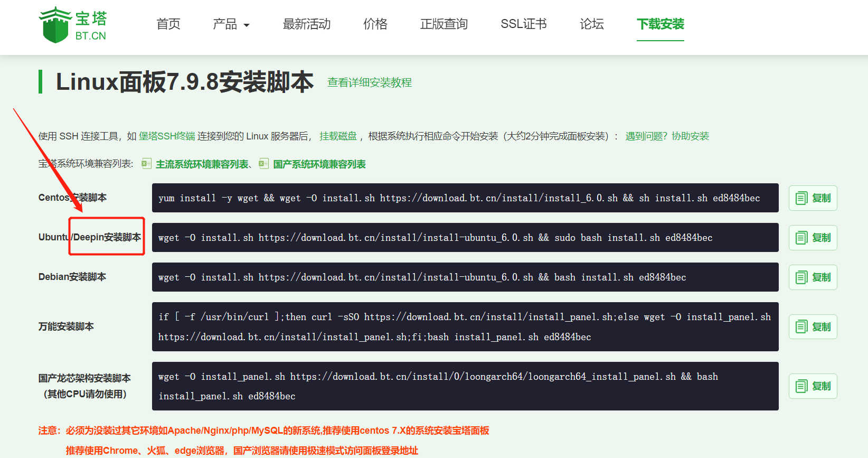
Task: Click document icon before 主流系统环境兼容列表
Action: click(147, 164)
